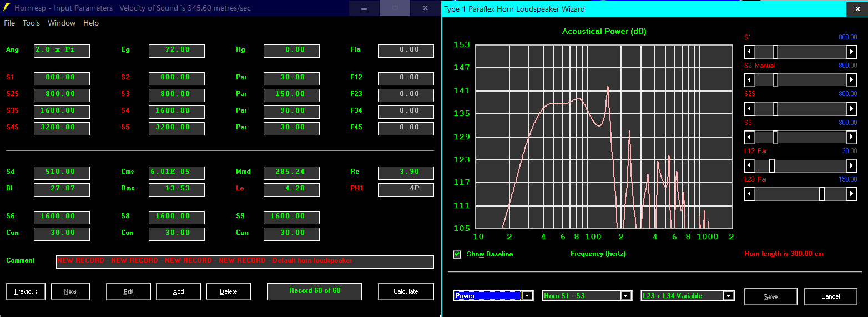Click the Mmd input field
This screenshot has width=868, height=317.
291,173
